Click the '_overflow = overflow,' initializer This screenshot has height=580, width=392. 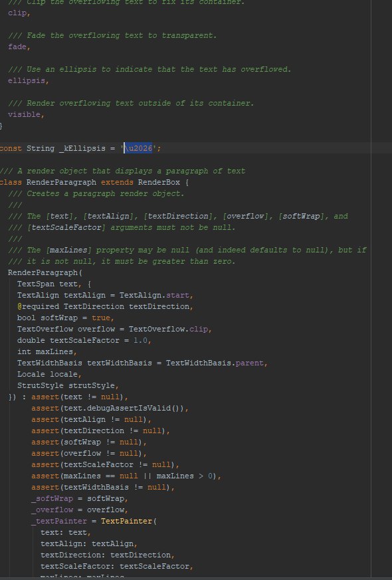point(80,510)
